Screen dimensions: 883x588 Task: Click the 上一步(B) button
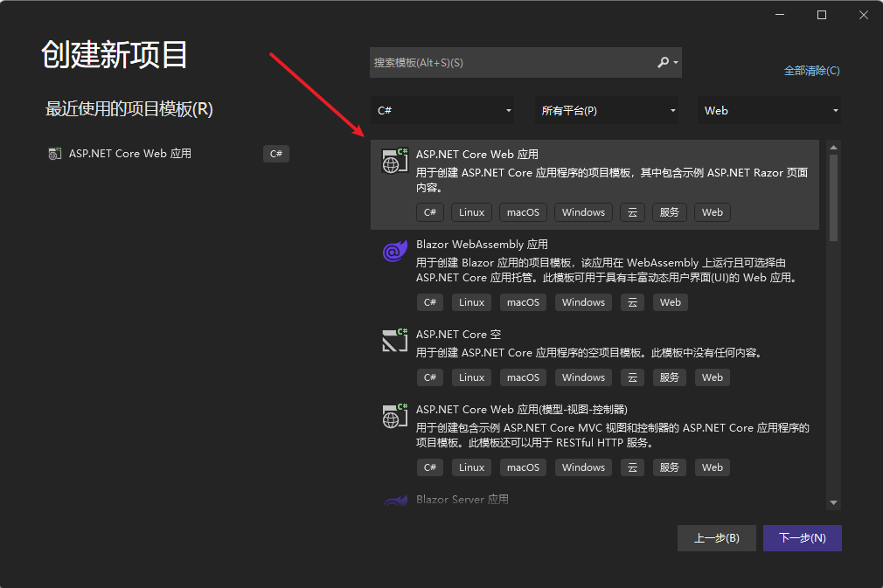[x=716, y=538]
